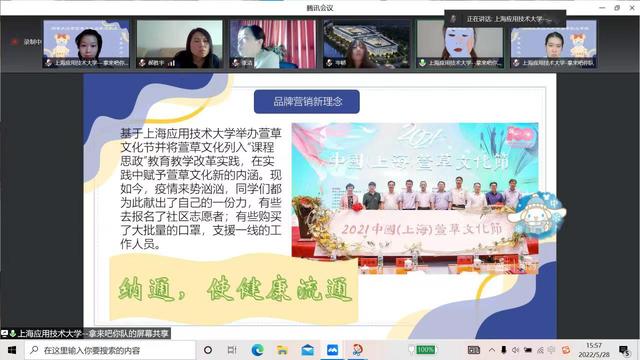640x360 pixels.
Task: Open the clock and date display
Action: tap(594, 350)
